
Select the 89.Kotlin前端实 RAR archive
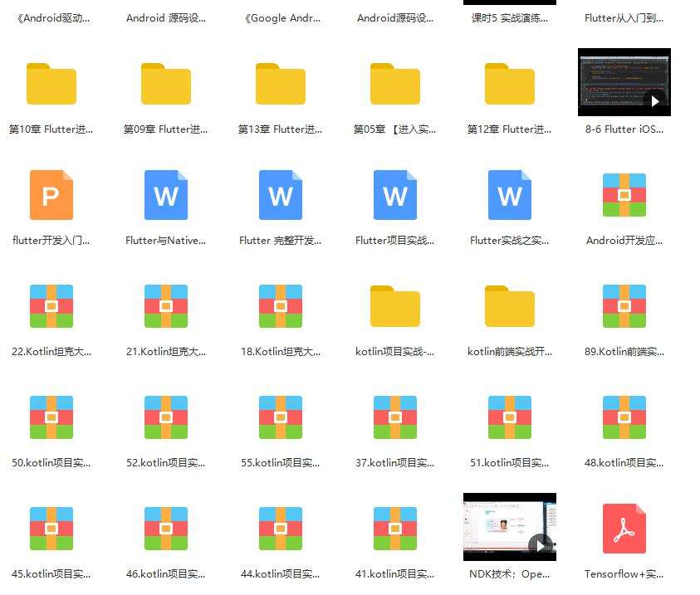click(624, 305)
